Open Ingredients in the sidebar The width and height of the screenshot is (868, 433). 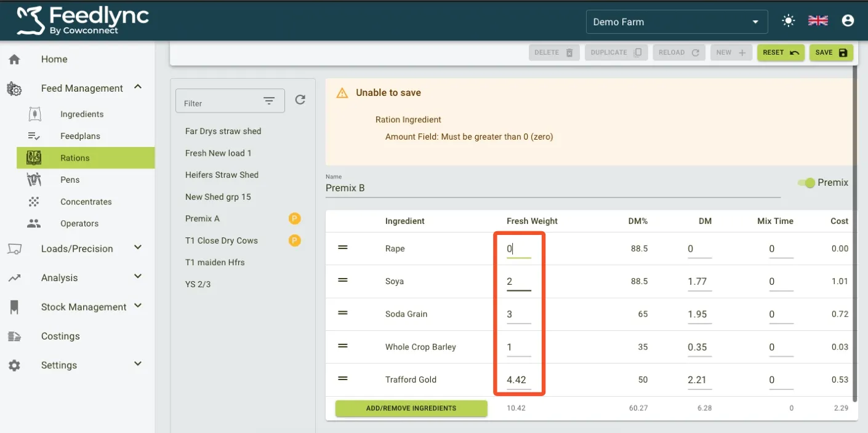coord(82,114)
